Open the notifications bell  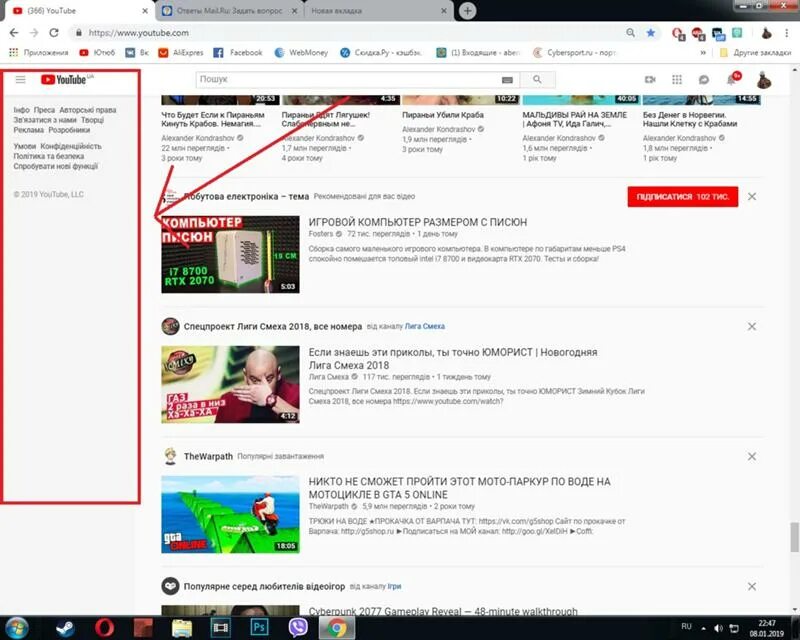[x=732, y=80]
